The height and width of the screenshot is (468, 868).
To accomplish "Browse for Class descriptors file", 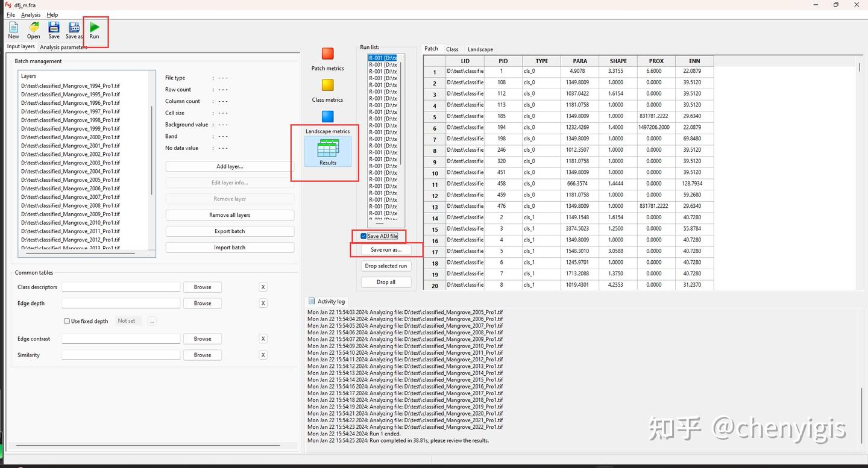I will [203, 287].
